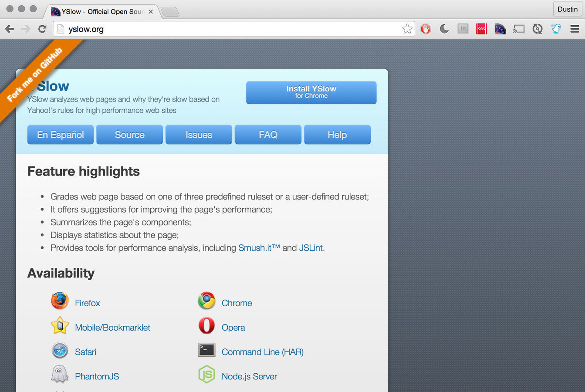This screenshot has width=585, height=392.
Task: Open the Safari link
Action: (85, 352)
